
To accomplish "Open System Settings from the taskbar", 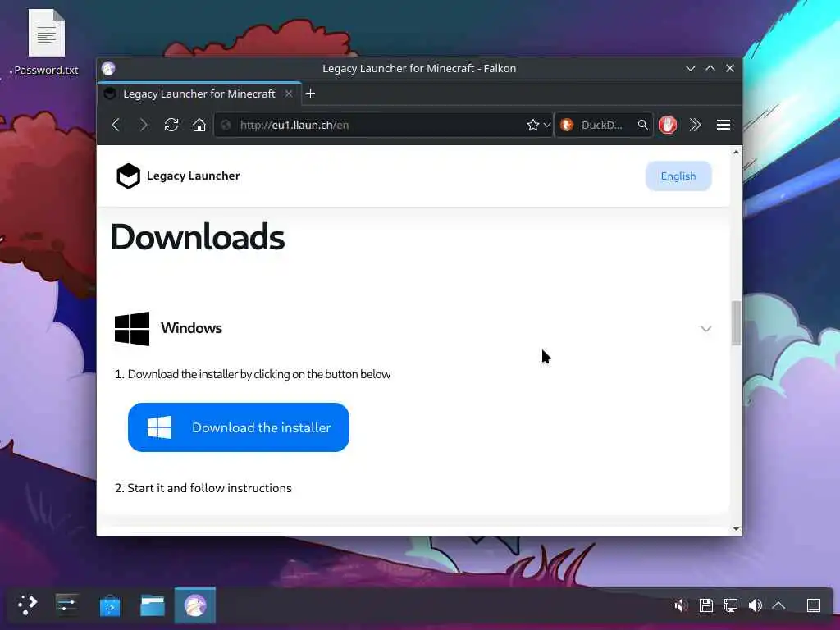I will click(x=67, y=605).
